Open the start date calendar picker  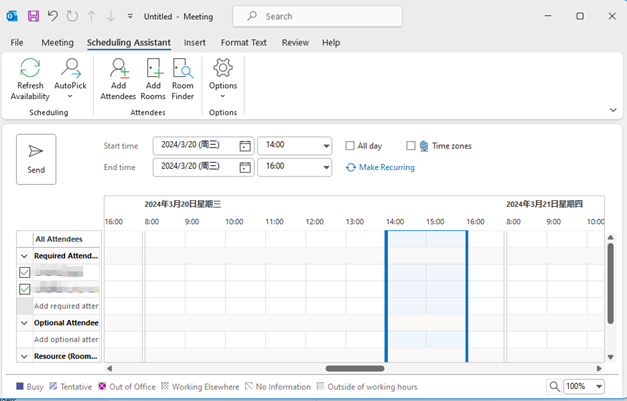tap(245, 146)
